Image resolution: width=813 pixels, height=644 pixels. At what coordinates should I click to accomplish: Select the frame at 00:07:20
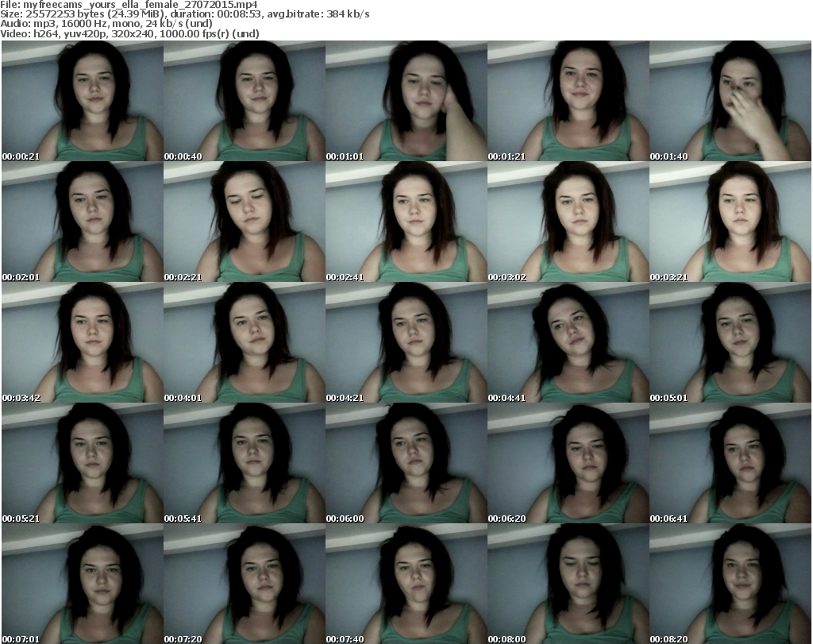(245, 584)
